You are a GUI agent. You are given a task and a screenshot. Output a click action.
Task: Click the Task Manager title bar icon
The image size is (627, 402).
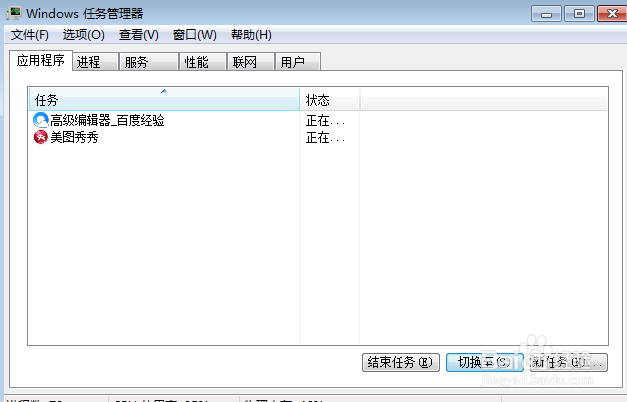[14, 14]
